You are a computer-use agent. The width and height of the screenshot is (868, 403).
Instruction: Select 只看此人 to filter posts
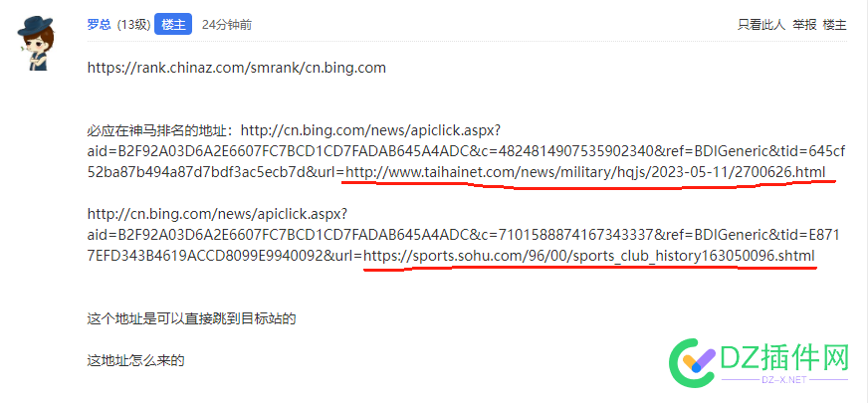[761, 24]
